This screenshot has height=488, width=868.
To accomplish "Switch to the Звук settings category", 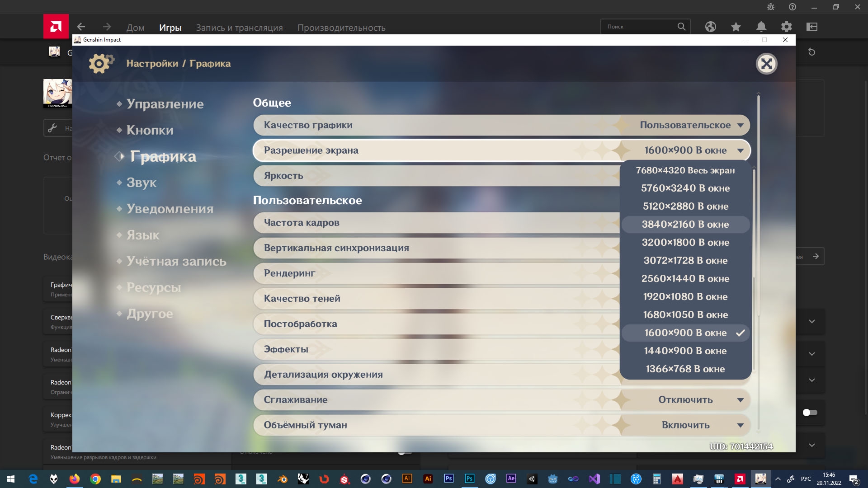I will pos(141,183).
